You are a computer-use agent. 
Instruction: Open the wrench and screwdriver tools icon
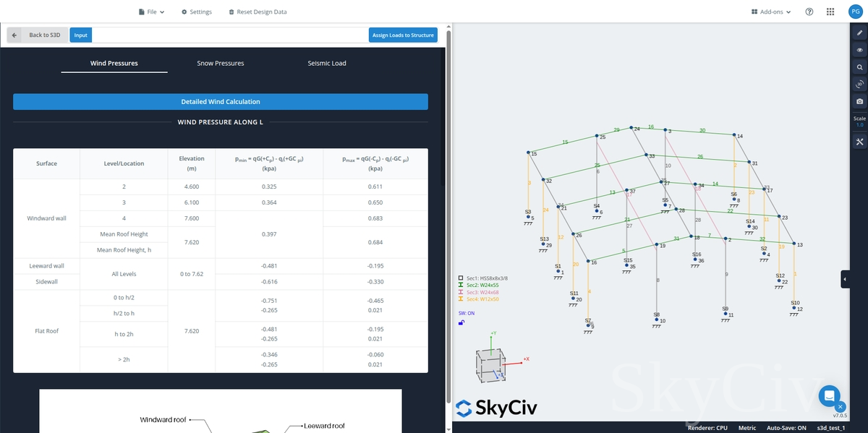pyautogui.click(x=859, y=142)
